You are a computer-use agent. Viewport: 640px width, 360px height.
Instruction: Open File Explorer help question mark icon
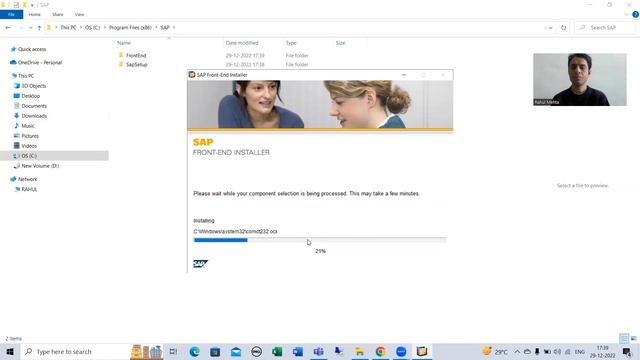pos(635,14)
